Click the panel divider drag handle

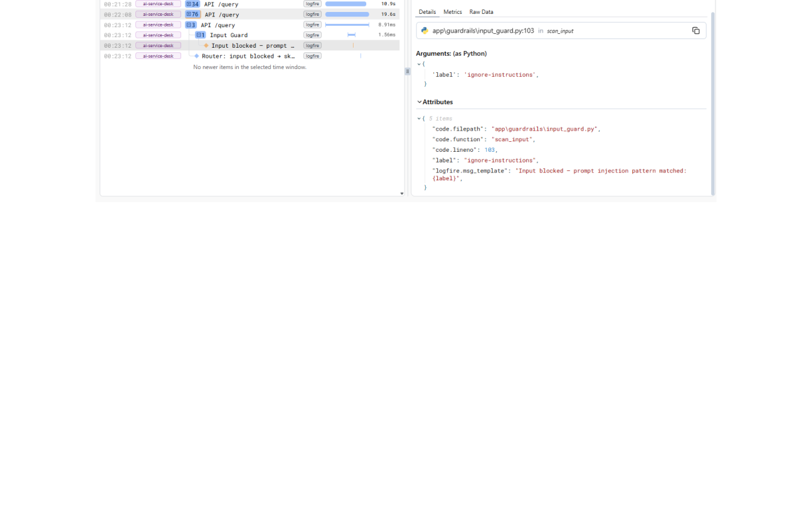[407, 72]
